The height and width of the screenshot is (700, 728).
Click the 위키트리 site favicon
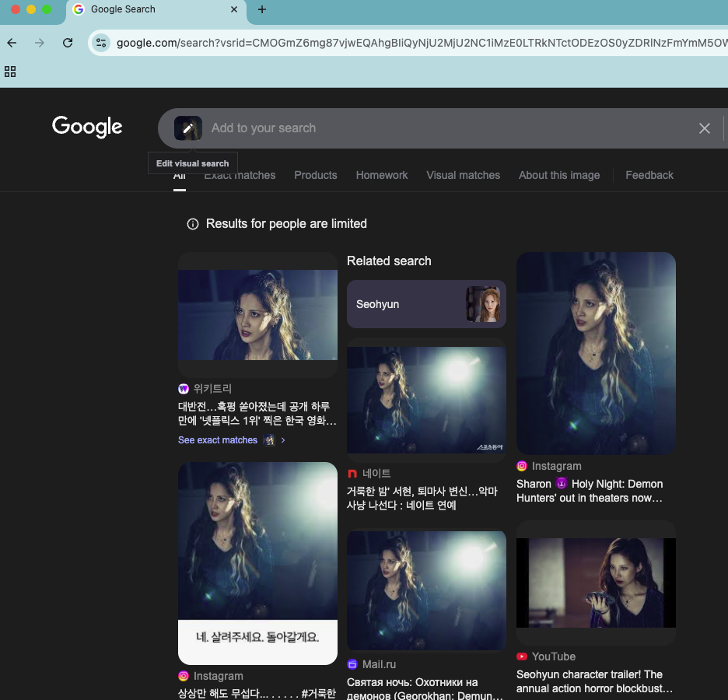(x=183, y=388)
